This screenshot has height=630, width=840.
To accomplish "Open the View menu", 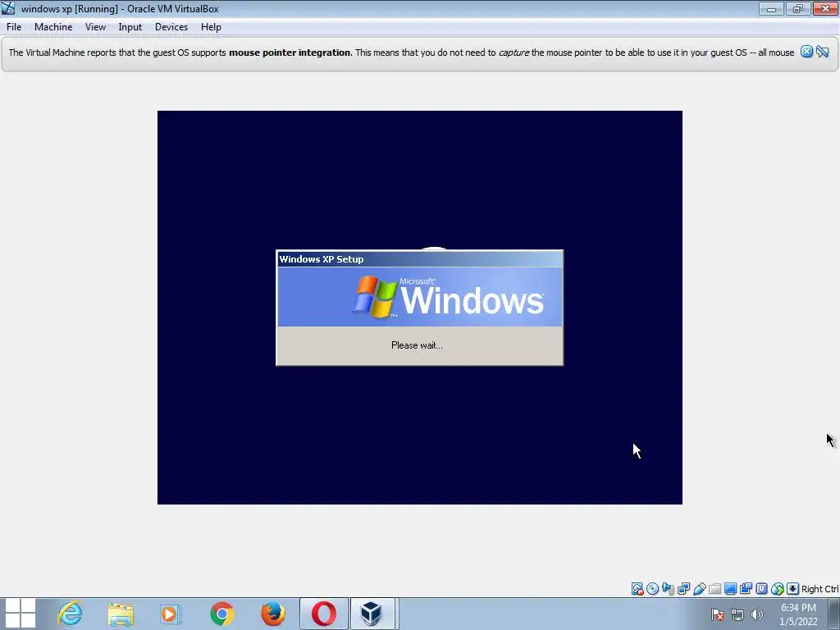I will [x=95, y=27].
